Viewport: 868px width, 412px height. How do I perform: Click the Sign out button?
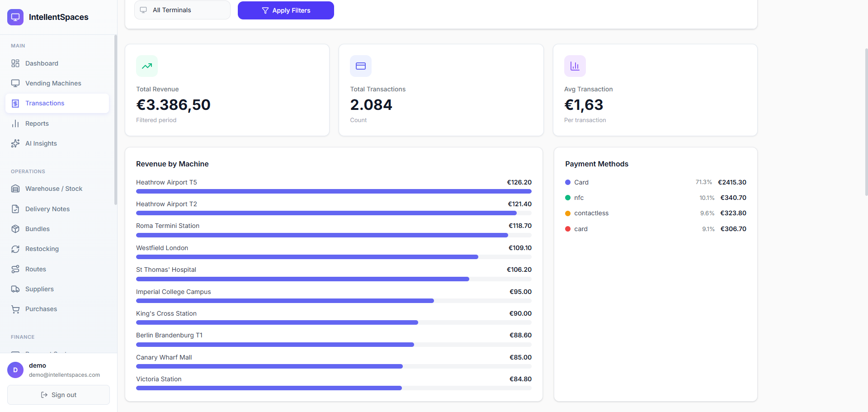coord(58,395)
